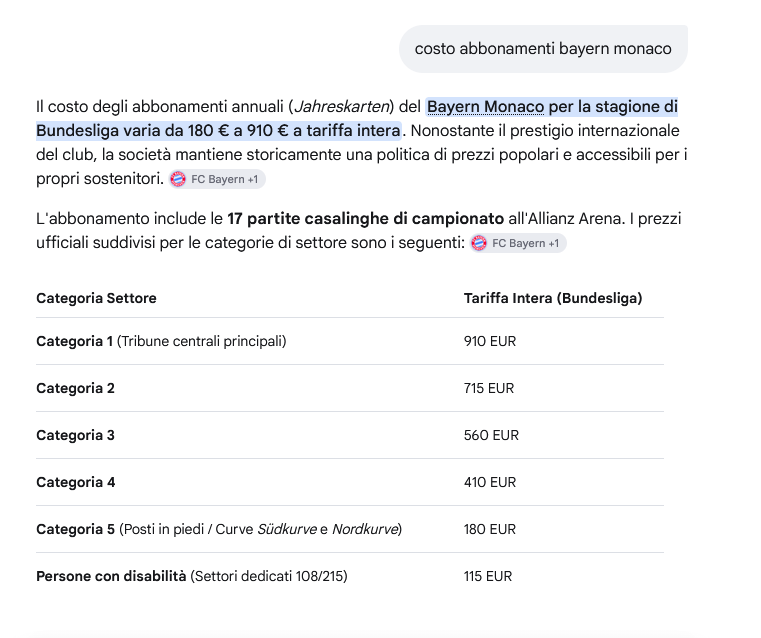This screenshot has width=761, height=638.
Task: Select the 'Categoria 3' row label
Action: click(x=75, y=435)
